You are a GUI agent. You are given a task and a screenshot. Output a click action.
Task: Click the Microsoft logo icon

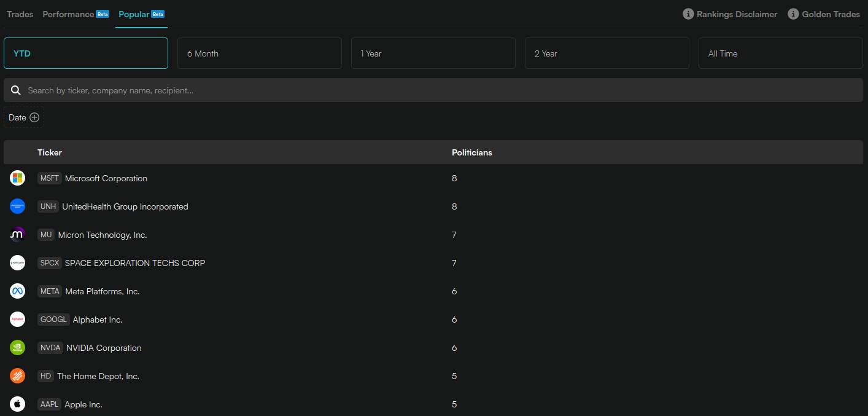(x=18, y=178)
